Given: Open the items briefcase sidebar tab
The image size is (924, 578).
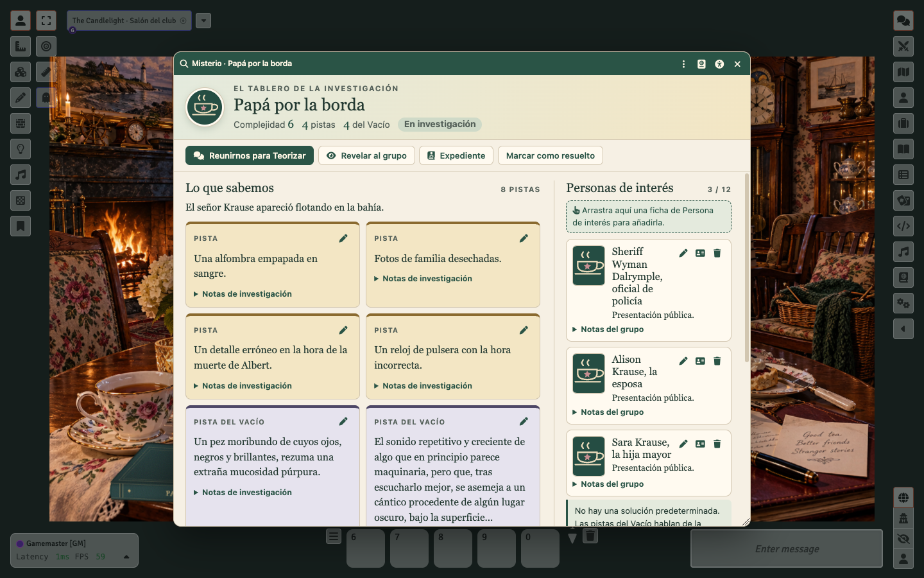Looking at the screenshot, I should 903,123.
